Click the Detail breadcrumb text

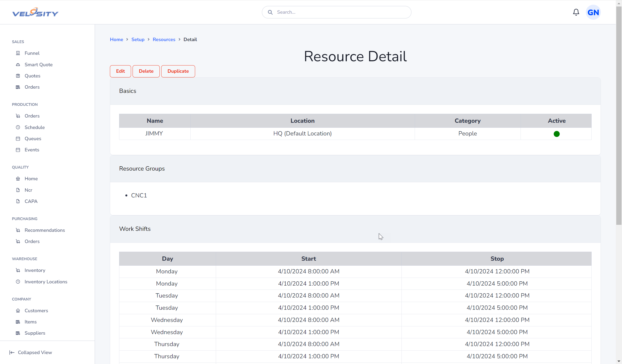pyautogui.click(x=190, y=39)
